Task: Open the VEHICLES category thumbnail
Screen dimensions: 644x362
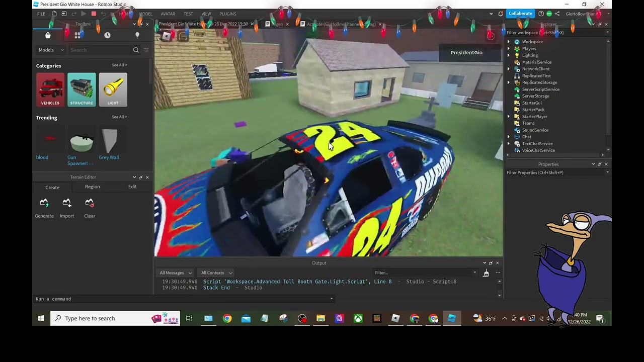Action: (x=50, y=89)
